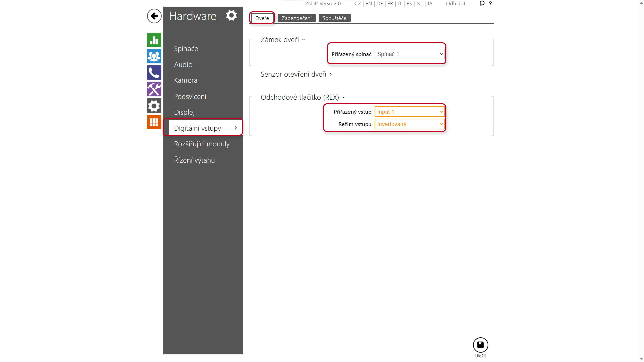Click the gear icon beside Hardware title

coord(231,15)
